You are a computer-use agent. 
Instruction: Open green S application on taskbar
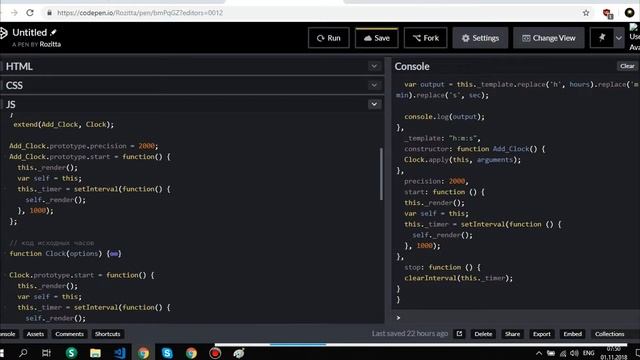pos(71,353)
